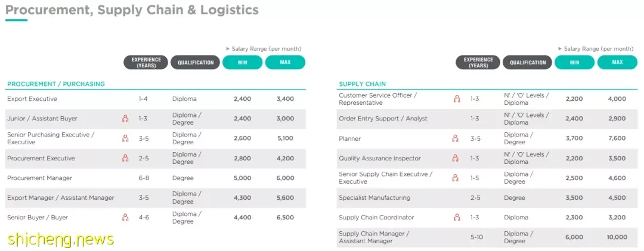The height and width of the screenshot is (251, 644).
Task: Click the left table's MAX salary pill
Action: click(285, 63)
